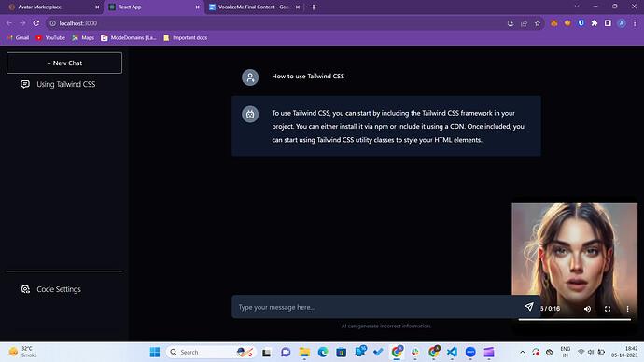Open avatar video in fullscreen

pyautogui.click(x=608, y=309)
